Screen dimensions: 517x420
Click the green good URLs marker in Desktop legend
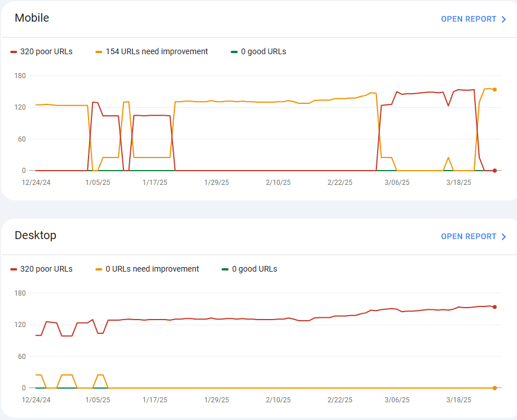pos(225,269)
